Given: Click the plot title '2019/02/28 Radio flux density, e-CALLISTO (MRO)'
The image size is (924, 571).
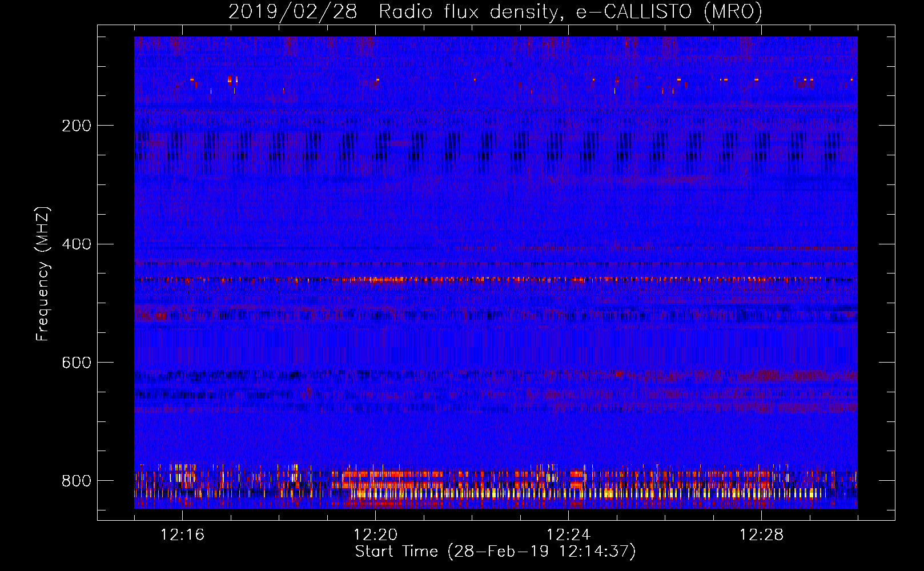Looking at the screenshot, I should pos(495,11).
